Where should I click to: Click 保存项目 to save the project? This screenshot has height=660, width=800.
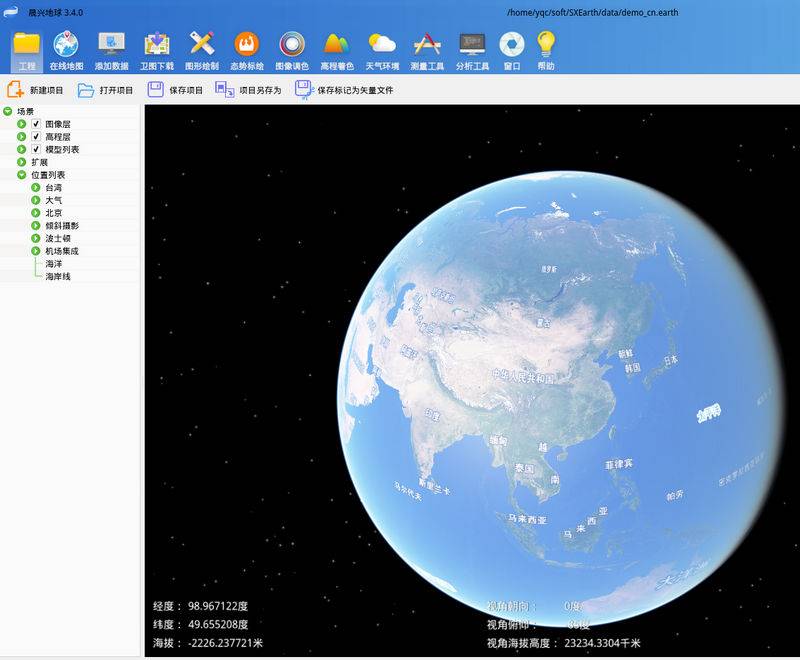[x=175, y=90]
